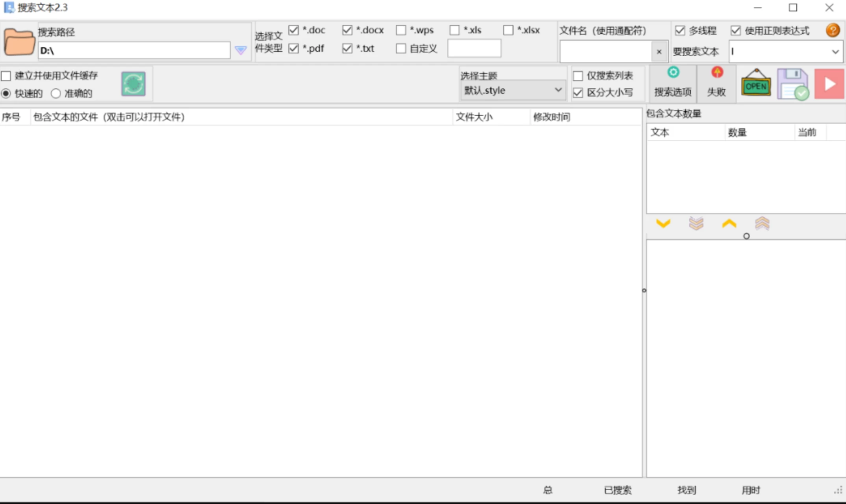
Task: Click the orange folder browse icon
Action: click(19, 43)
